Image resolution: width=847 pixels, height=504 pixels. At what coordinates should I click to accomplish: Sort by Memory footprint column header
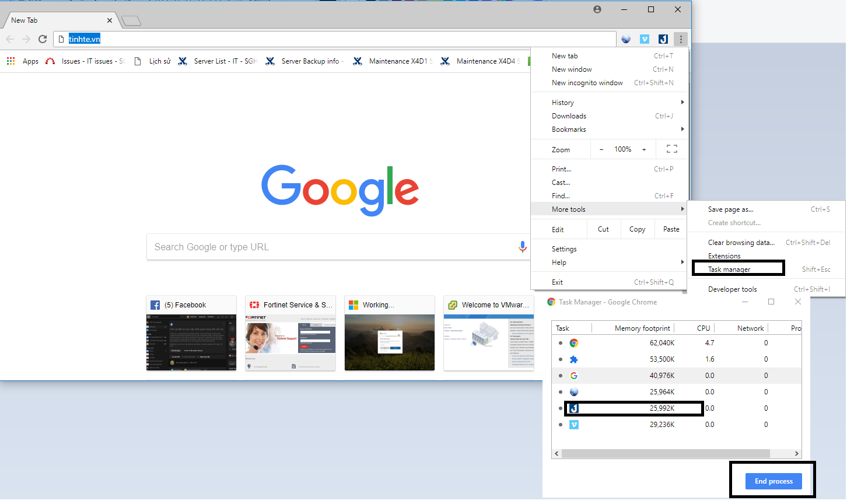(642, 328)
